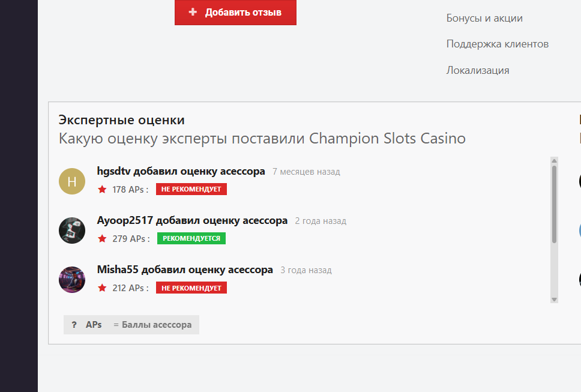Open Ayoop2517's assessor review title
This screenshot has width=581, height=392.
point(192,221)
